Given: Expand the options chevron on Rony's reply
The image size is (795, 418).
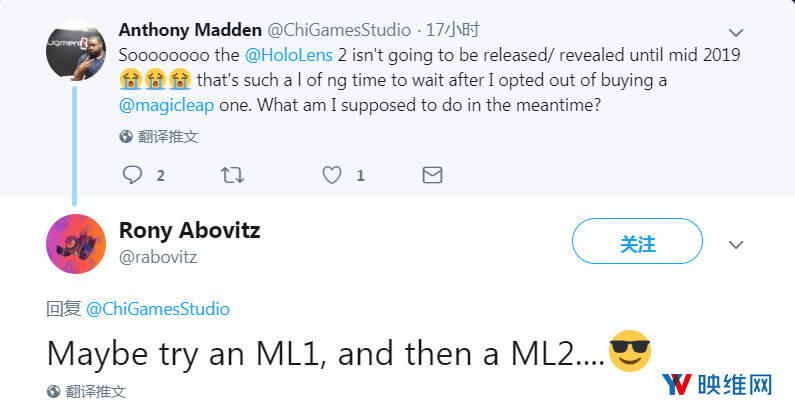Looking at the screenshot, I should 736,244.
